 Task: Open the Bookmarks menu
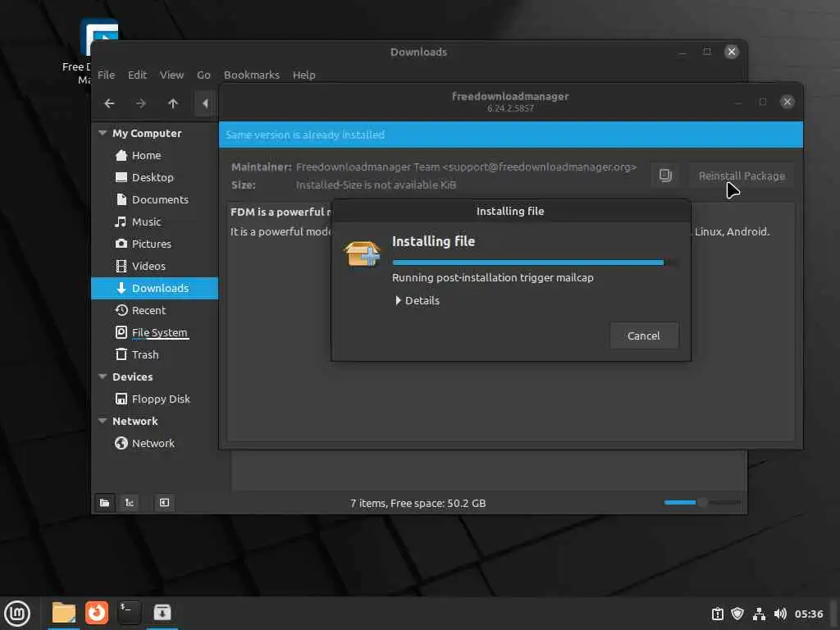pos(251,75)
